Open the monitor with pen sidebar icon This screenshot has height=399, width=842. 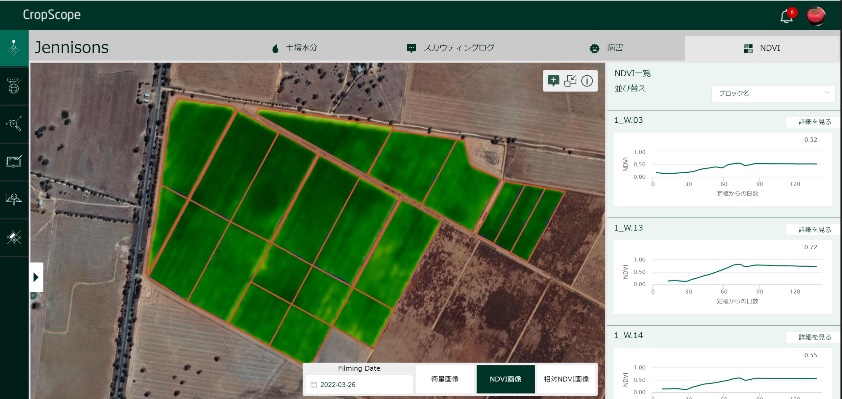14,161
